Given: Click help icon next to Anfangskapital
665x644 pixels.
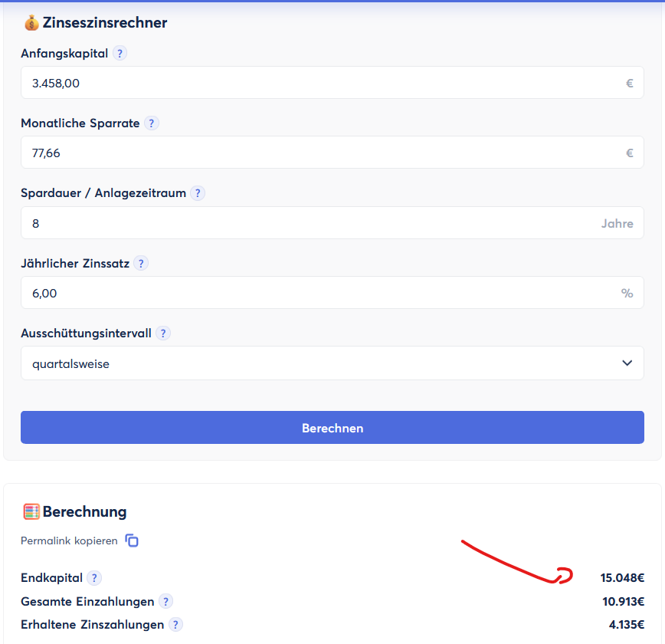Looking at the screenshot, I should click(120, 54).
